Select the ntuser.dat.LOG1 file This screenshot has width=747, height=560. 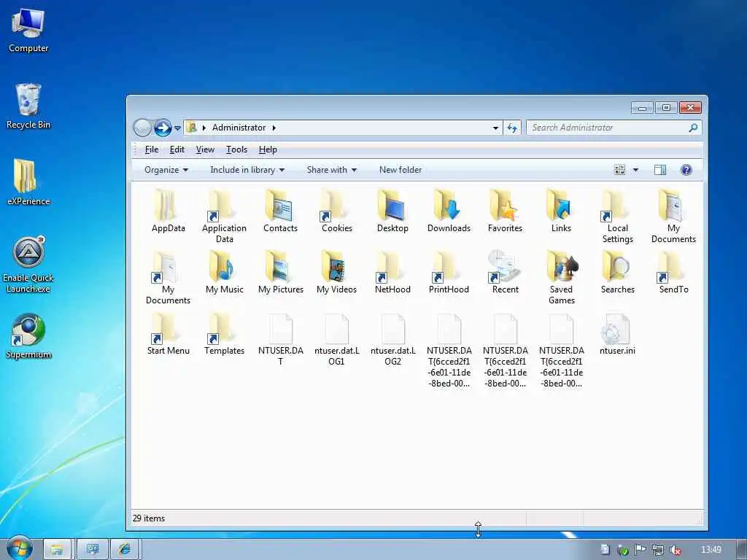(336, 338)
